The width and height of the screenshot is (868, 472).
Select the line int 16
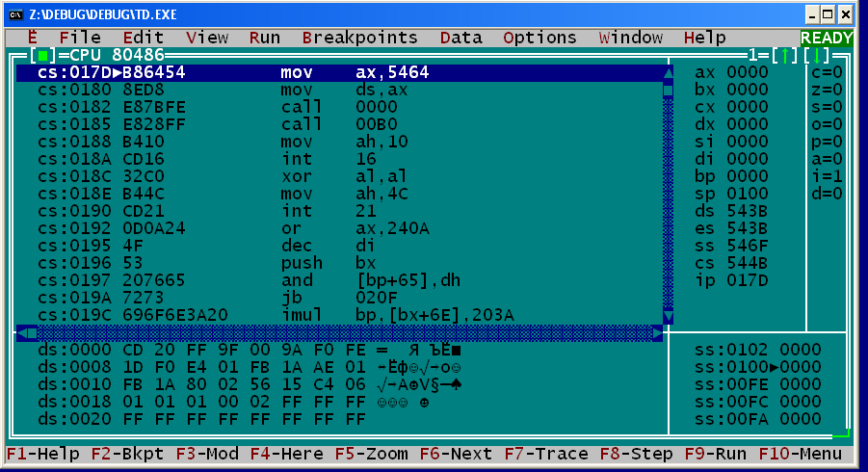pos(339,159)
